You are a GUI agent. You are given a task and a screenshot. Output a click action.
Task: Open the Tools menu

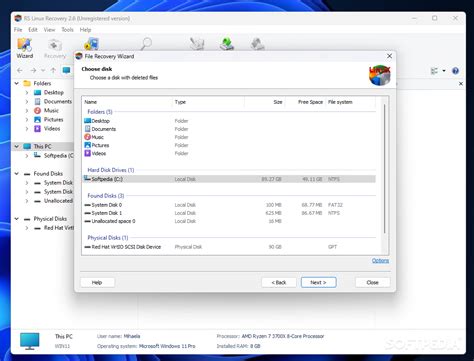click(67, 30)
